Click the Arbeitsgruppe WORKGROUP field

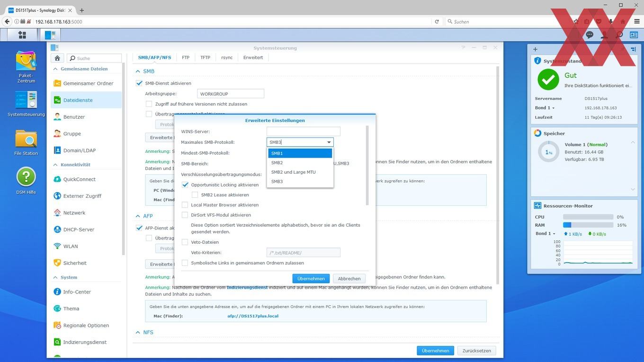230,94
